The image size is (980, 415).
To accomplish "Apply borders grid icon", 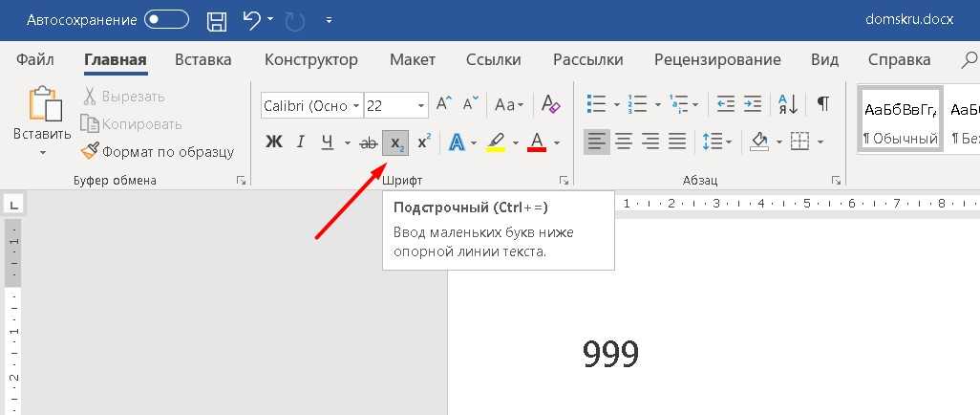I will pos(800,142).
